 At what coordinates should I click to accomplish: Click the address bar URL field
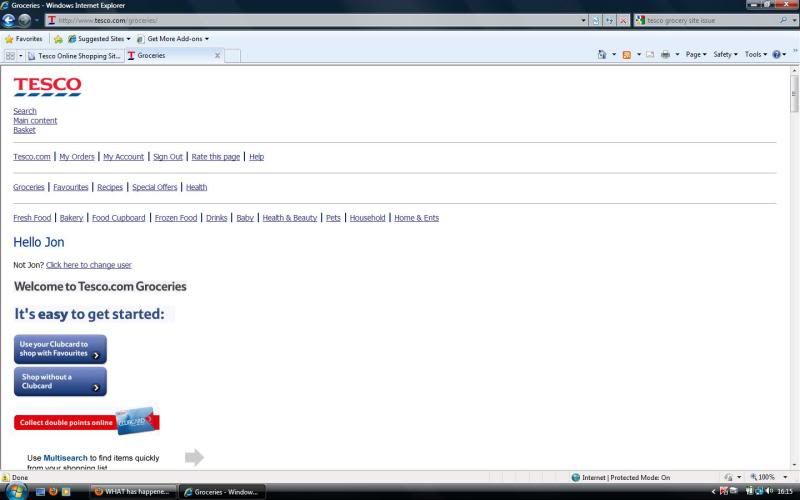(300, 20)
